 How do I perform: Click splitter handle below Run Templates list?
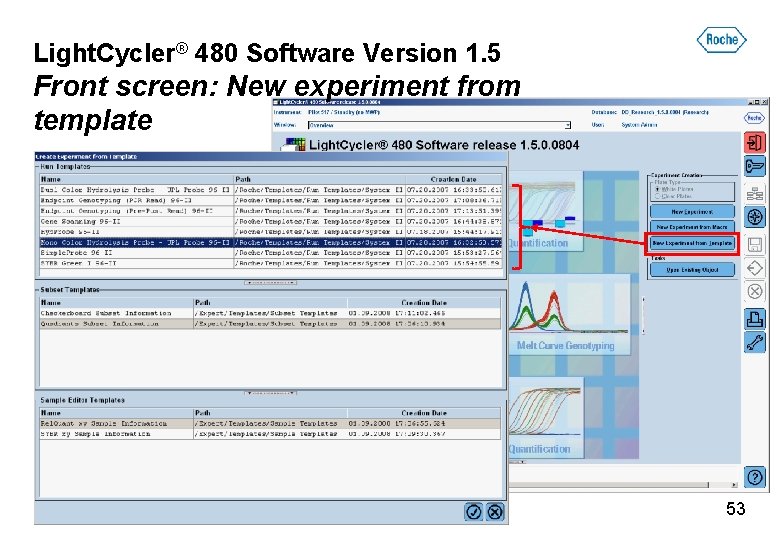pos(271,282)
